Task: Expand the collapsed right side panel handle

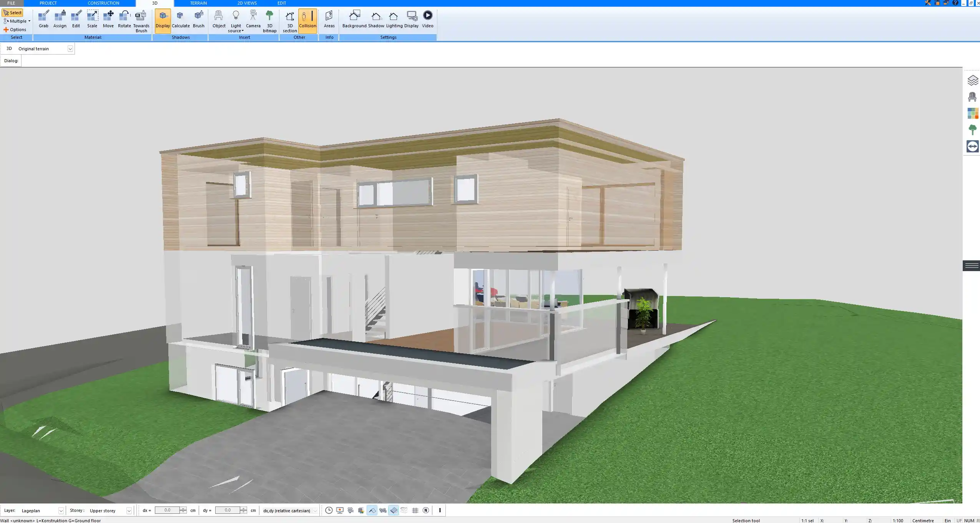Action: (x=971, y=266)
